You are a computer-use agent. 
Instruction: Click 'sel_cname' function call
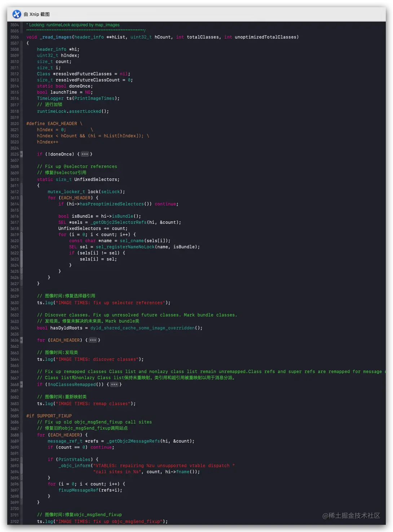pyautogui.click(x=132, y=241)
